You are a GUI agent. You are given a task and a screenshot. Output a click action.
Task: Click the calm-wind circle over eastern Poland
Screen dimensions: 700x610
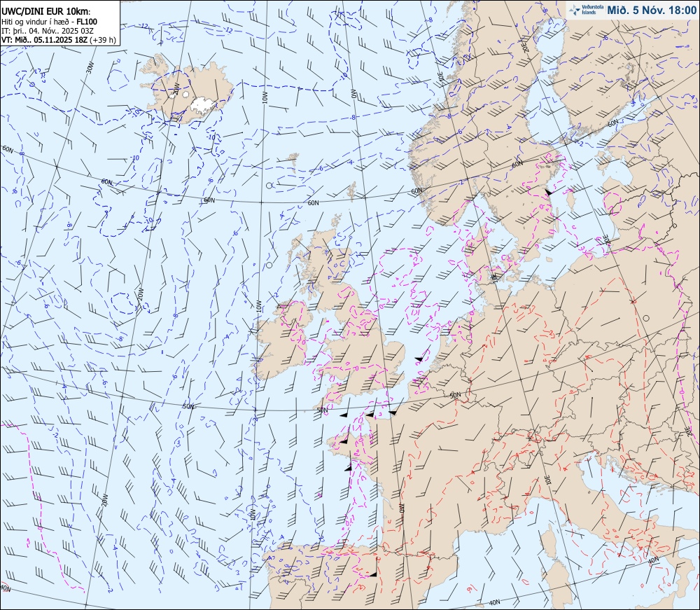coord(646,319)
